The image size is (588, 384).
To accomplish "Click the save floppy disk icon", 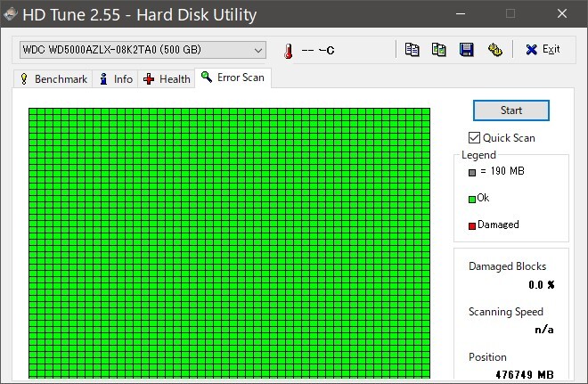I will pyautogui.click(x=466, y=49).
